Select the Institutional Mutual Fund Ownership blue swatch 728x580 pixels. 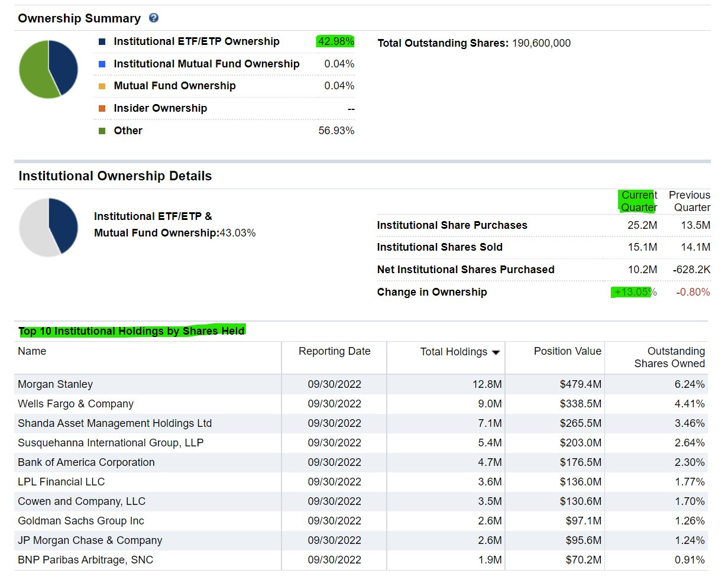(102, 64)
